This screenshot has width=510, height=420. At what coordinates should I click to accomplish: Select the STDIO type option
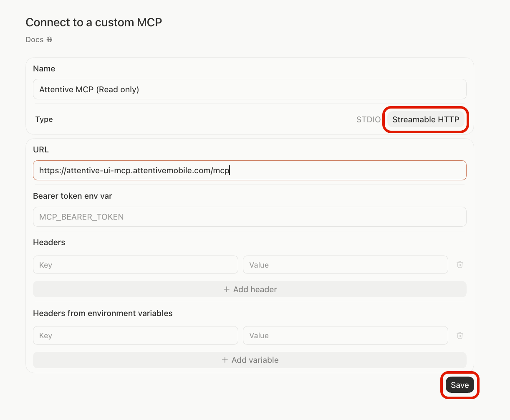[369, 119]
